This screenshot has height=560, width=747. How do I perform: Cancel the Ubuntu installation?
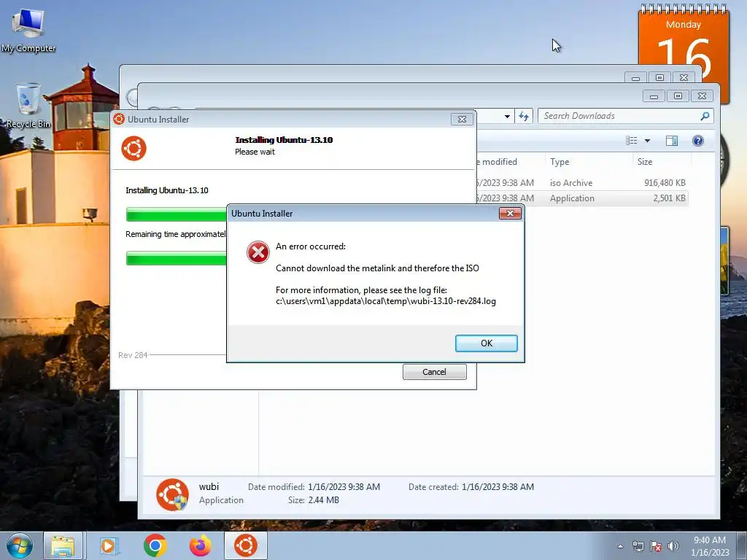pos(434,372)
